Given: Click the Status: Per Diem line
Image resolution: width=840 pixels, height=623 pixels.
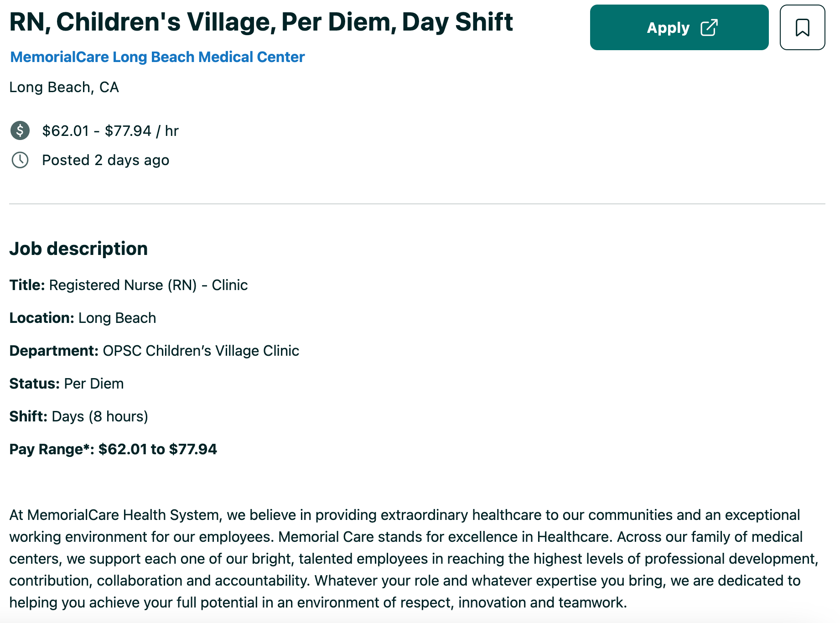Looking at the screenshot, I should coord(67,384).
